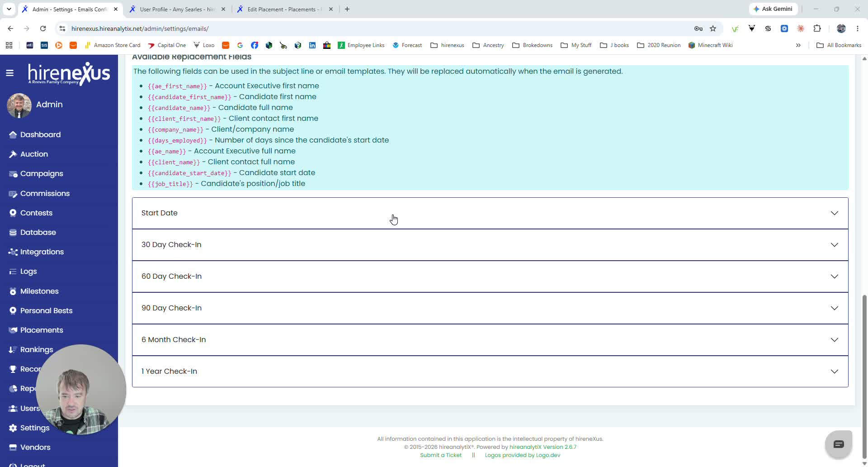Viewport: 868px width, 467px height.
Task: Click the Settings gear icon in sidebar
Action: [13, 428]
